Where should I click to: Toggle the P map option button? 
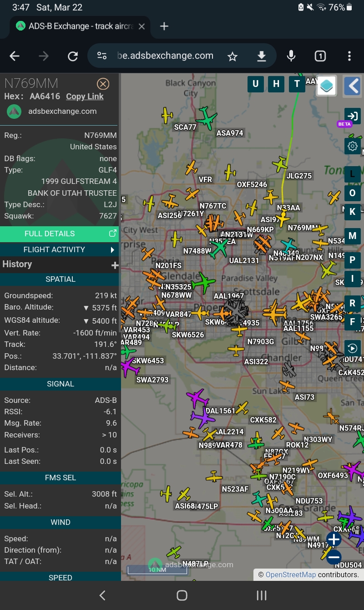tap(352, 260)
